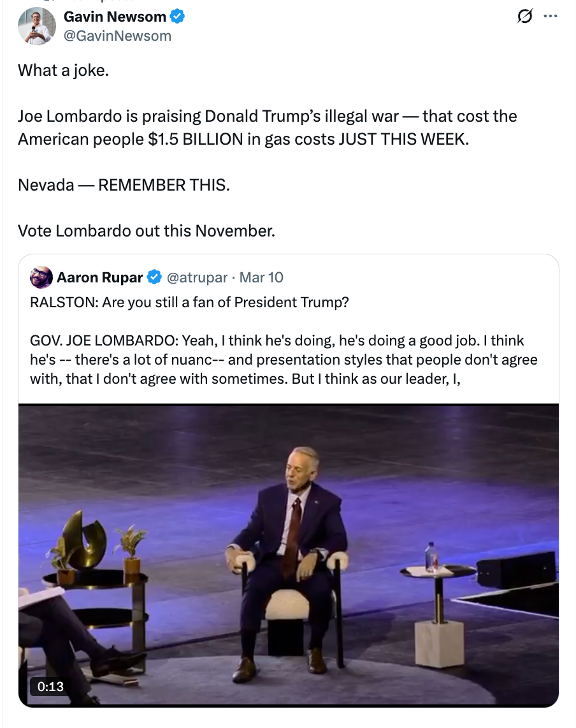This screenshot has width=576, height=728.
Task: Select the "Vote Lombardo out this November" line
Action: pyautogui.click(x=146, y=230)
